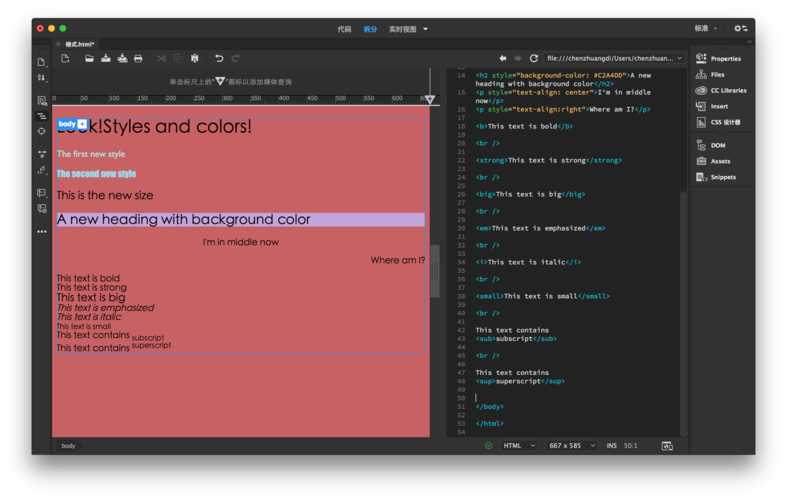787x500 pixels.
Task: Click the file URL address field
Action: coord(610,59)
